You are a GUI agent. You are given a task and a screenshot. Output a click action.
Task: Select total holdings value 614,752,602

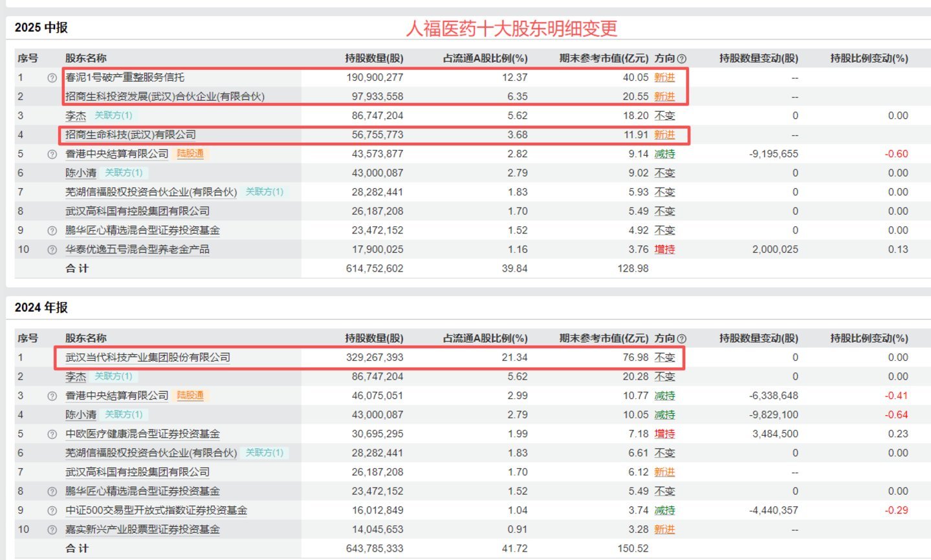pyautogui.click(x=375, y=268)
